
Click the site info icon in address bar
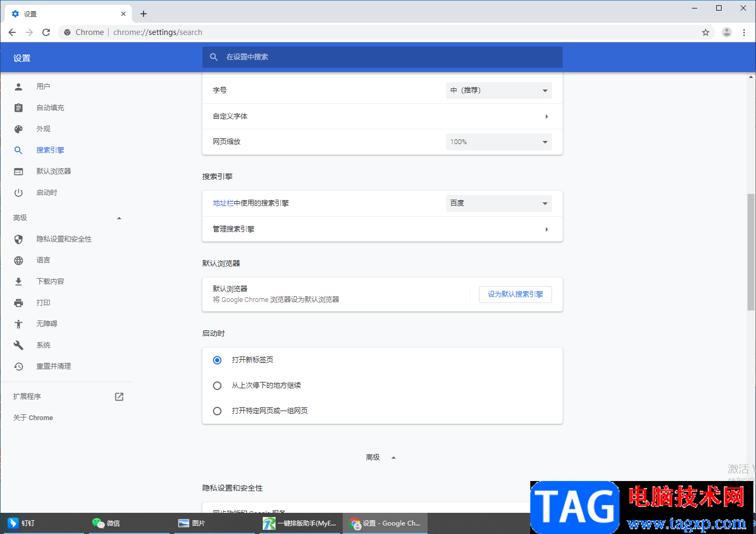(67, 32)
